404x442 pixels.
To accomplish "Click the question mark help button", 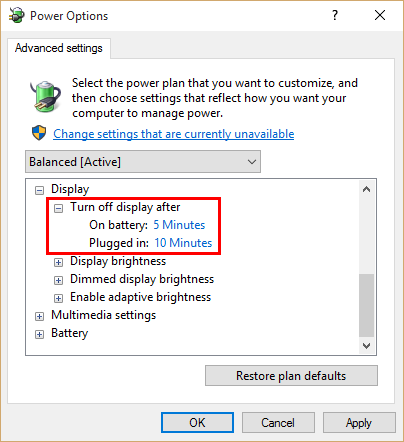I will click(335, 15).
